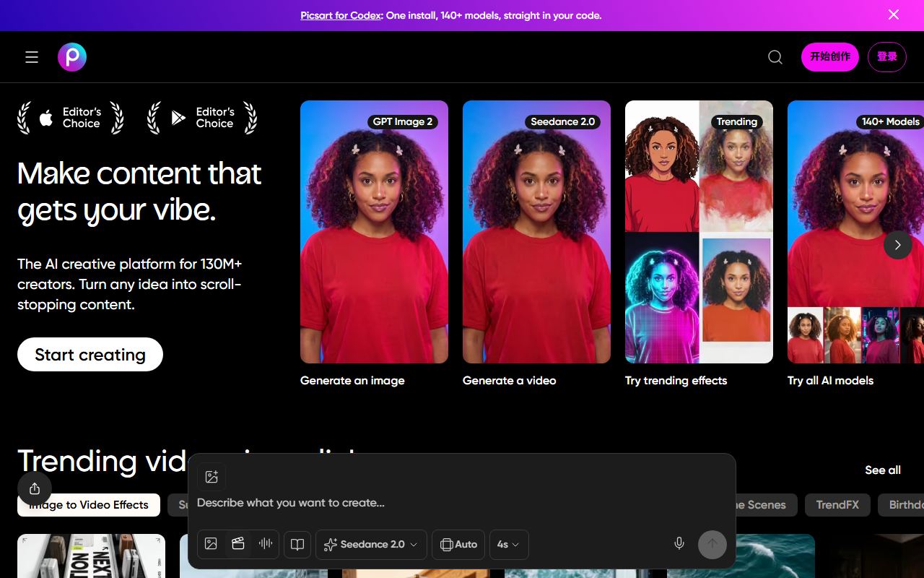
Task: Open the hamburger menu
Action: pos(32,57)
